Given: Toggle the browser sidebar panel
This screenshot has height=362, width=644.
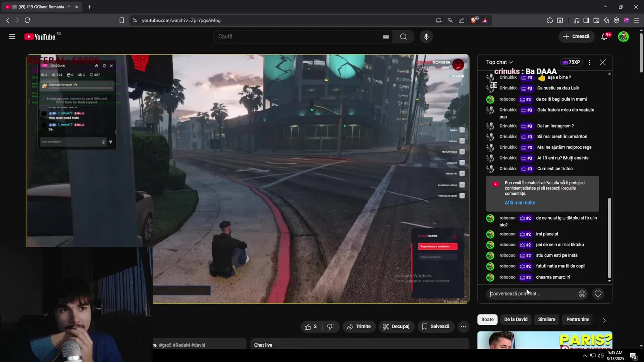Looking at the screenshot, I should [586, 20].
